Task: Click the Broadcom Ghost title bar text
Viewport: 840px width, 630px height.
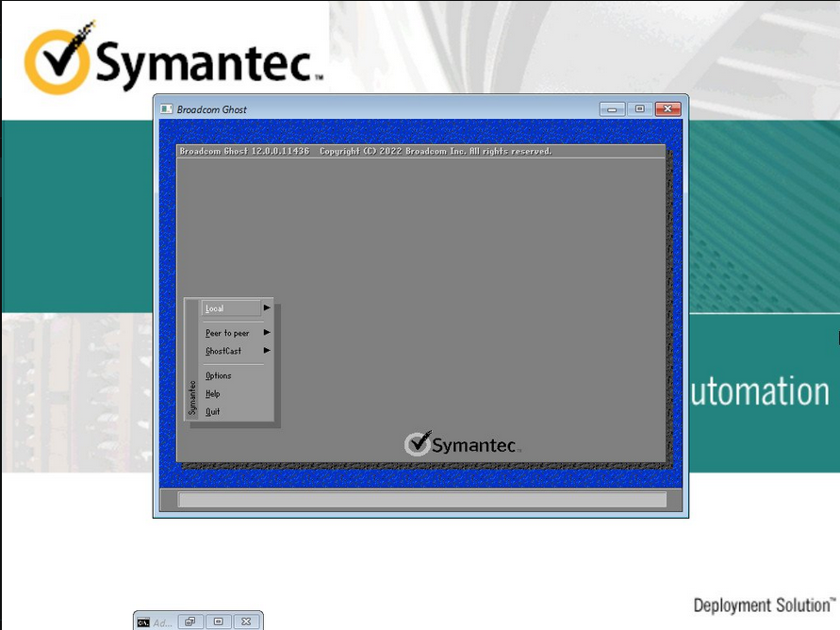Action: 211,109
